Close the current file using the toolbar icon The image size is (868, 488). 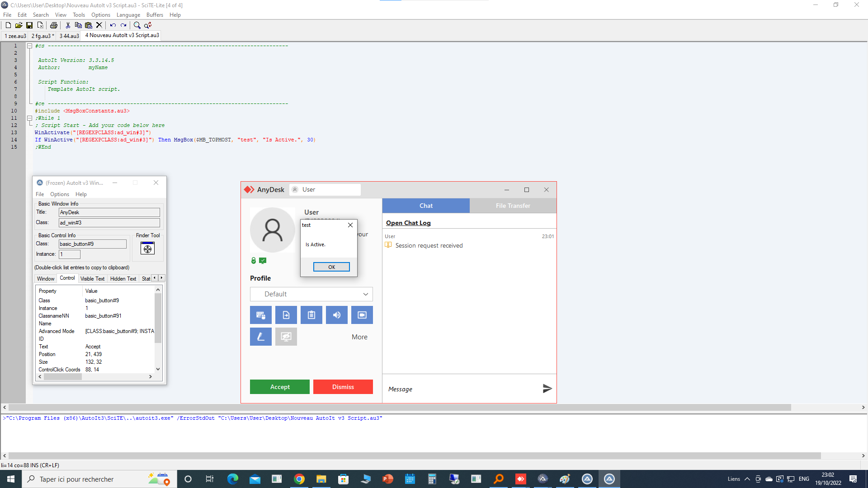pos(40,25)
